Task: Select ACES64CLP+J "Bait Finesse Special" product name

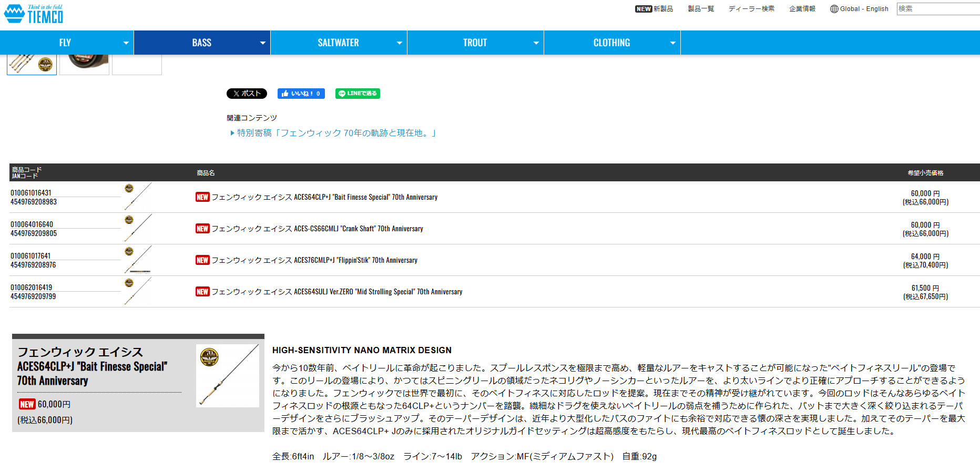Action: 324,197
